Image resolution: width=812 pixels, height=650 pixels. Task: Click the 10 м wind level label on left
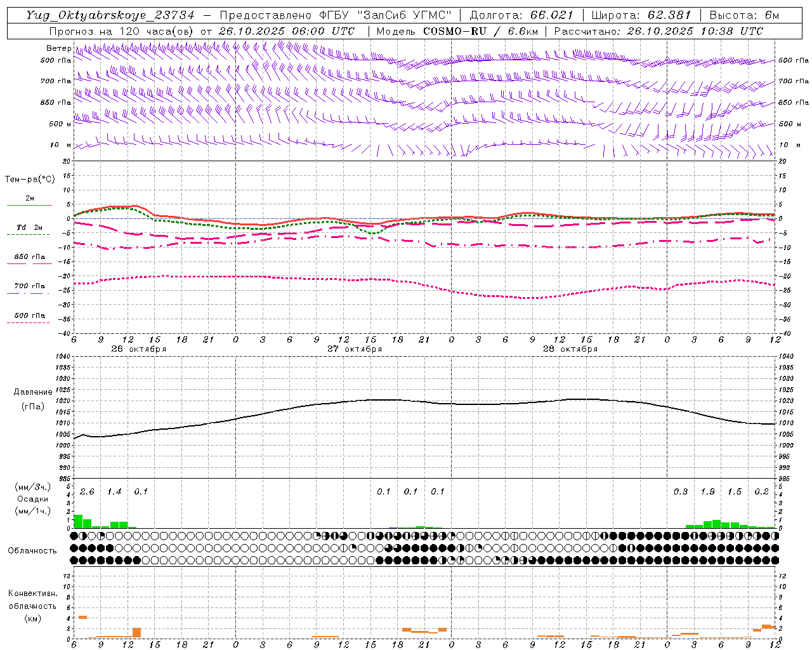click(x=60, y=145)
